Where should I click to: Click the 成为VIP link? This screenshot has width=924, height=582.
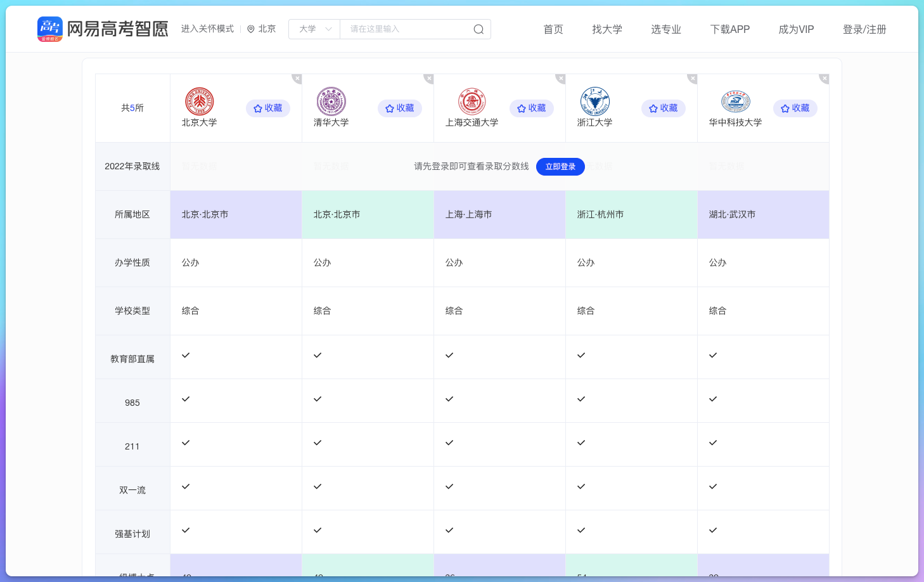point(796,29)
